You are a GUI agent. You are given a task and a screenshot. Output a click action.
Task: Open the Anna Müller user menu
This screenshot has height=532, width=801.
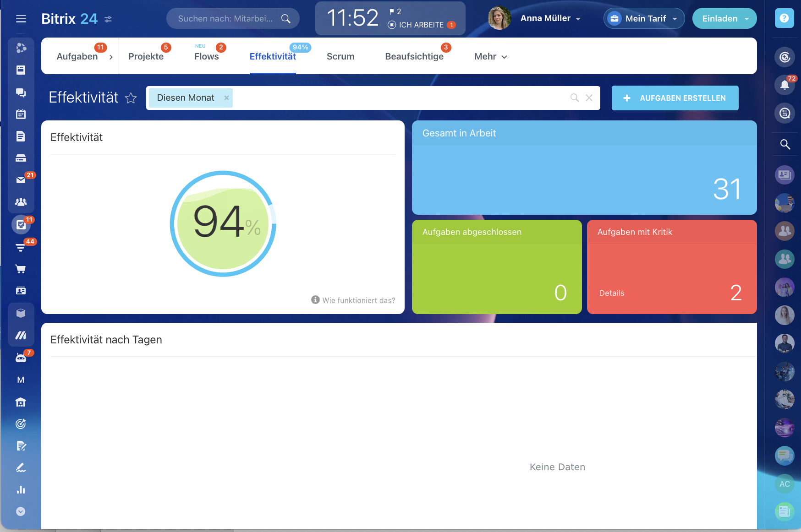[x=550, y=18]
